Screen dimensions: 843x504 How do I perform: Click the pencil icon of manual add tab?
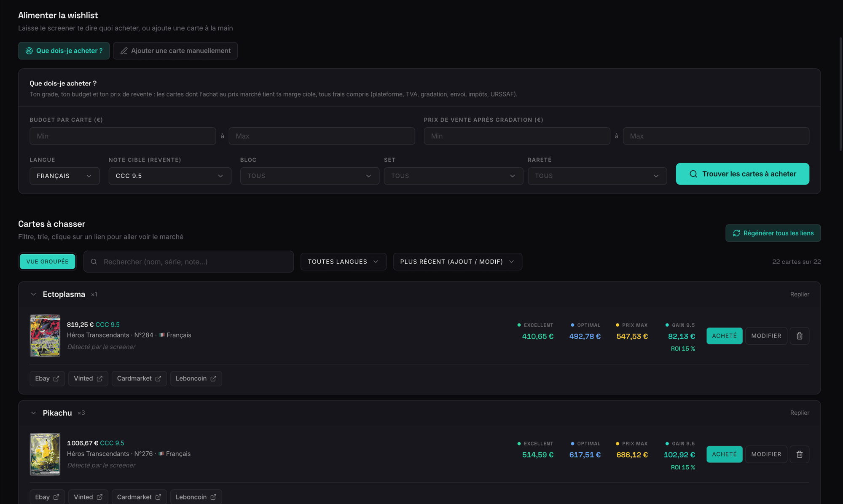(x=124, y=51)
